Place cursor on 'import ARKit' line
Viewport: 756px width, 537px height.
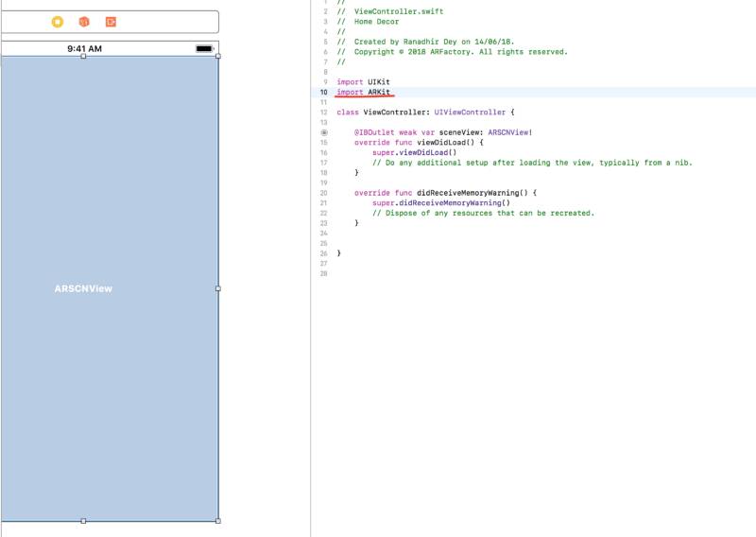[x=363, y=92]
